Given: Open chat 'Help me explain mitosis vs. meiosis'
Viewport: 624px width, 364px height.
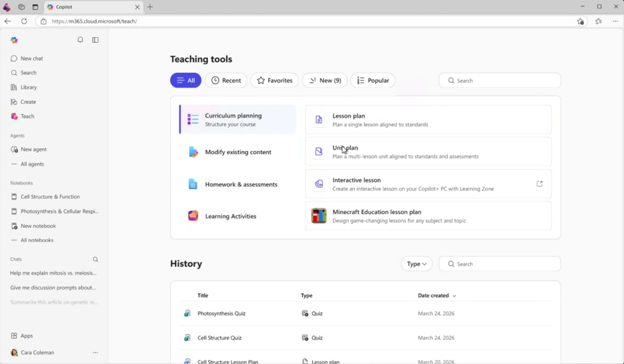Looking at the screenshot, I should (54, 273).
